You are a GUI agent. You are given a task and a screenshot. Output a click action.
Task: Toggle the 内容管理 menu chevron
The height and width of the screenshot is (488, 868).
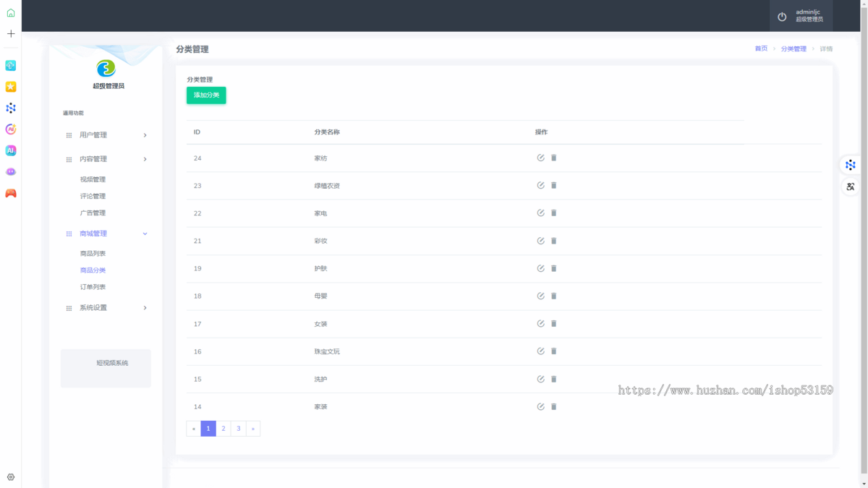[145, 159]
